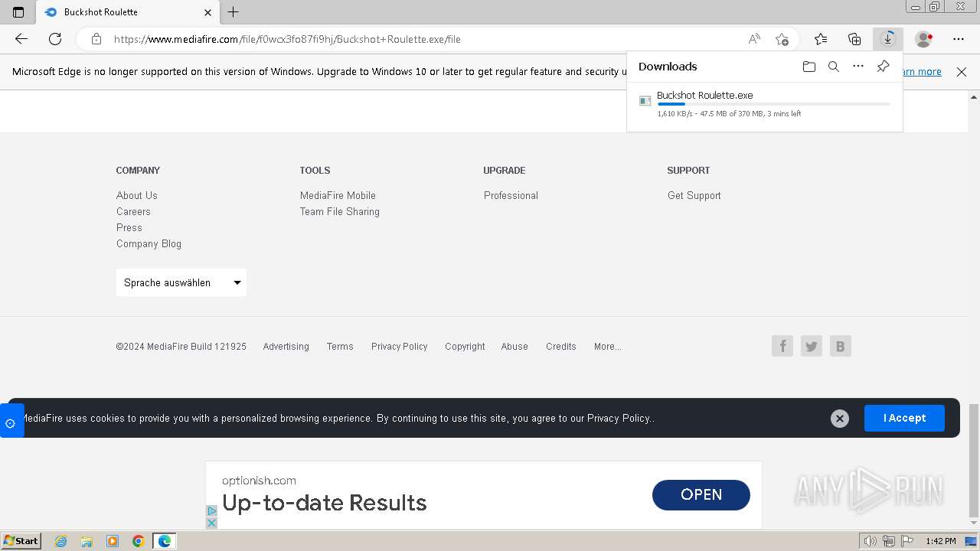Viewport: 980px width, 551px height.
Task: Open the Windows Start menu
Action: pos(21,541)
